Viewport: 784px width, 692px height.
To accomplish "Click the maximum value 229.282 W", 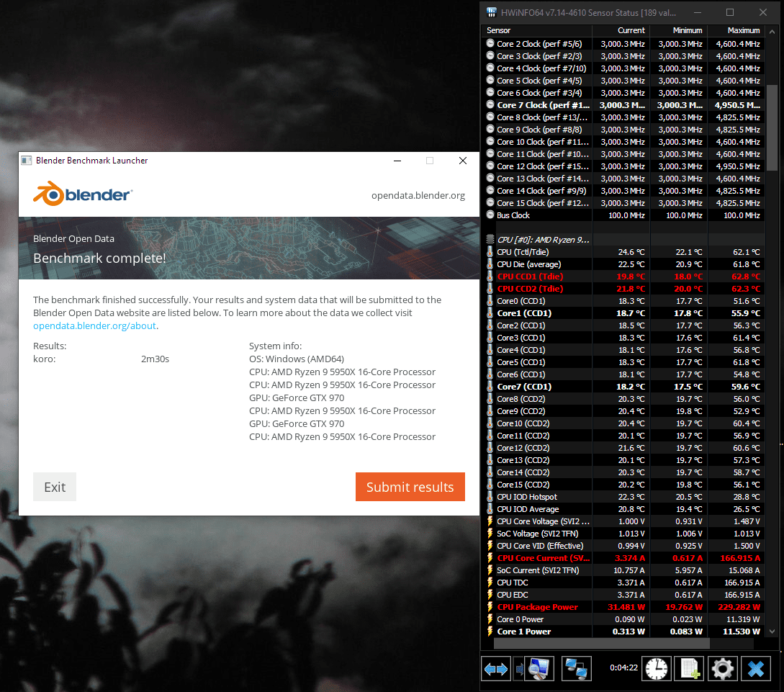I will coord(739,607).
